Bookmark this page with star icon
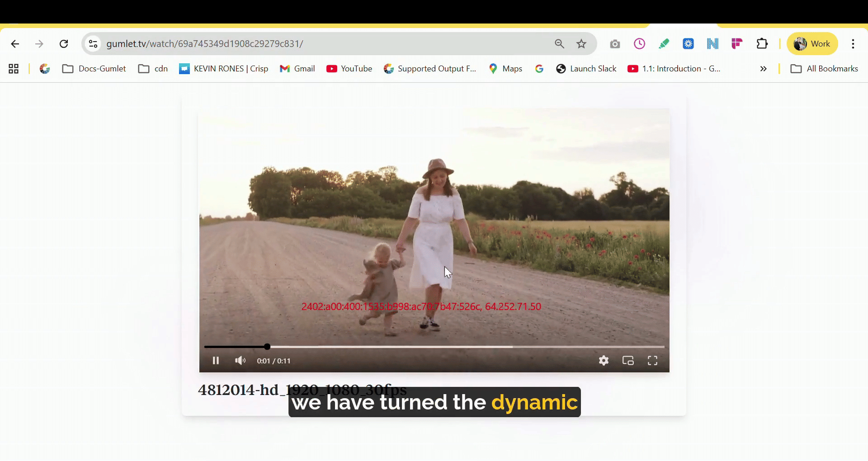Image resolution: width=868 pixels, height=461 pixels. tap(581, 44)
